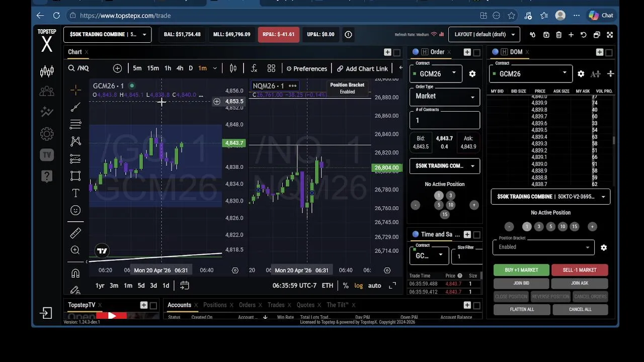Click the # of Contracts input field
Viewport: 644px width, 362px height.
pyautogui.click(x=445, y=120)
